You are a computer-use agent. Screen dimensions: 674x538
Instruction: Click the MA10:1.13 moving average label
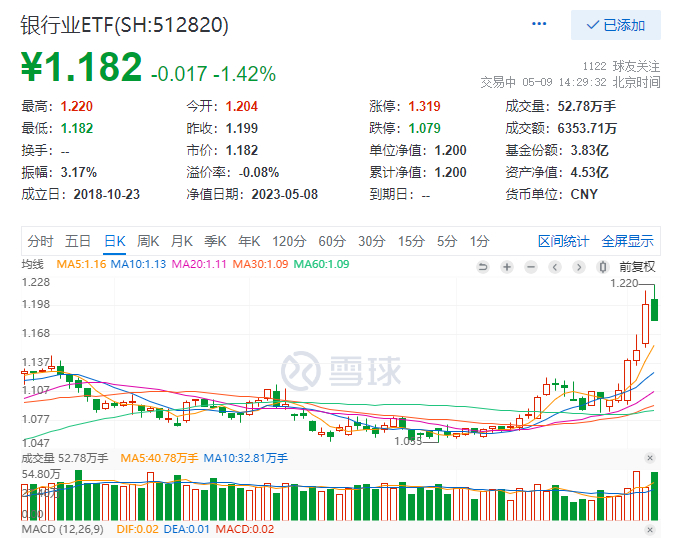click(x=138, y=264)
